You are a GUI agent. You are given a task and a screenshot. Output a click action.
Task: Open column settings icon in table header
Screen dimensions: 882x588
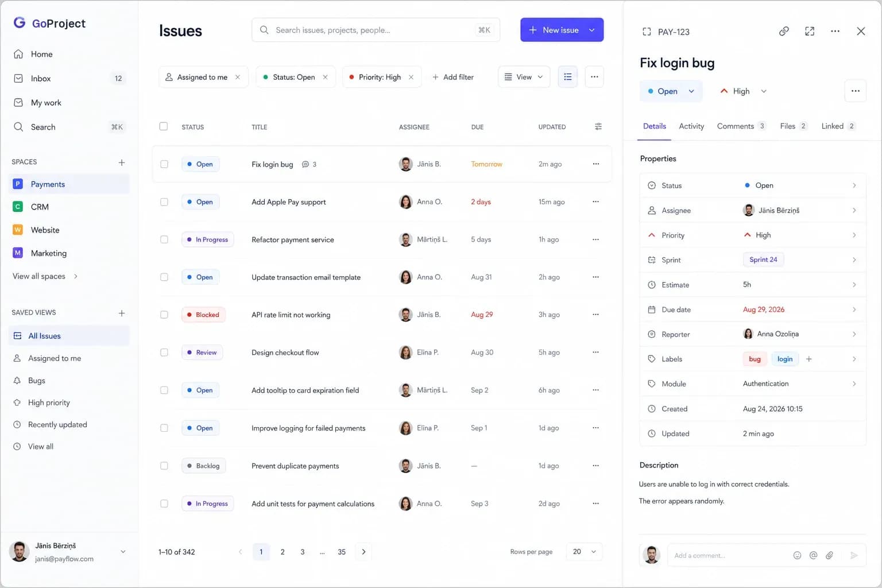point(598,126)
